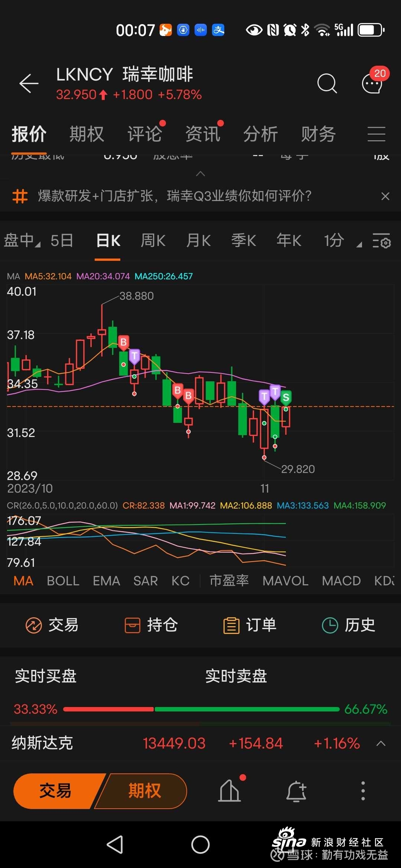Open the hamburger menu beside 财务
Viewport: 401px width, 868px height.
[x=376, y=134]
